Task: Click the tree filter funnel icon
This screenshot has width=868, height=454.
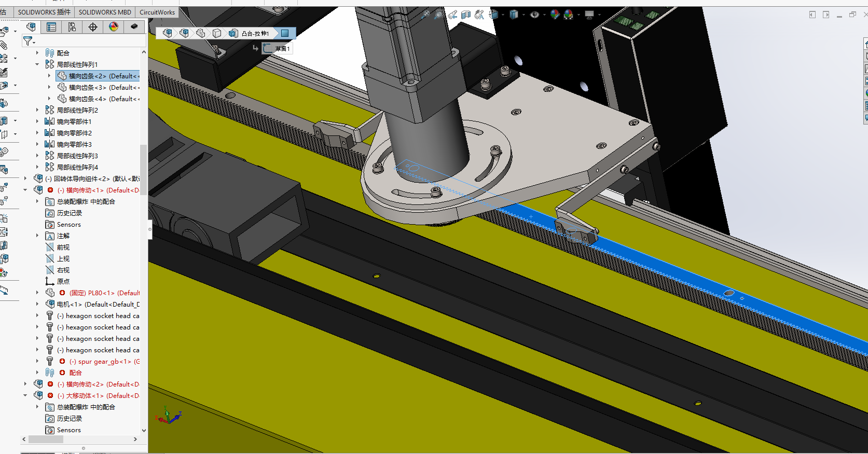Action: (x=27, y=41)
